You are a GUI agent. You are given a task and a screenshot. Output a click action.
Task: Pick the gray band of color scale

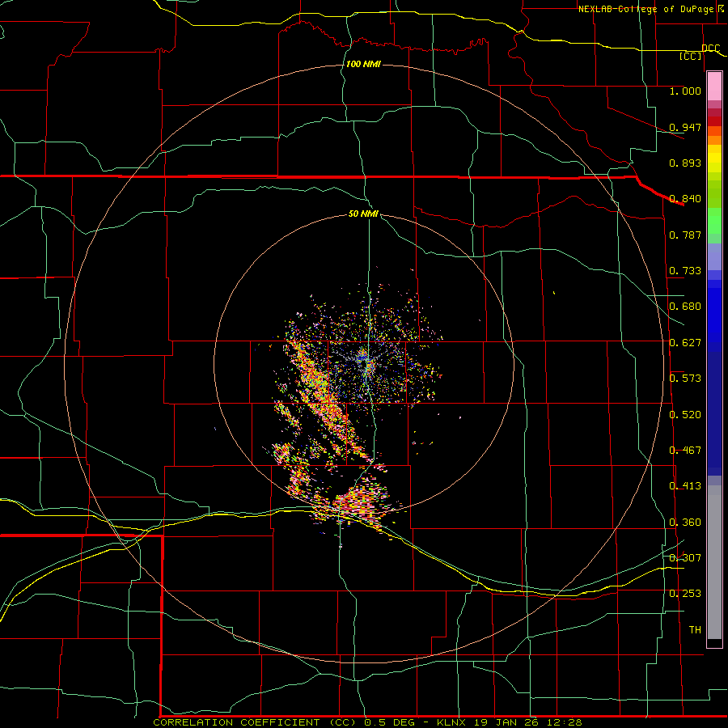(x=714, y=562)
